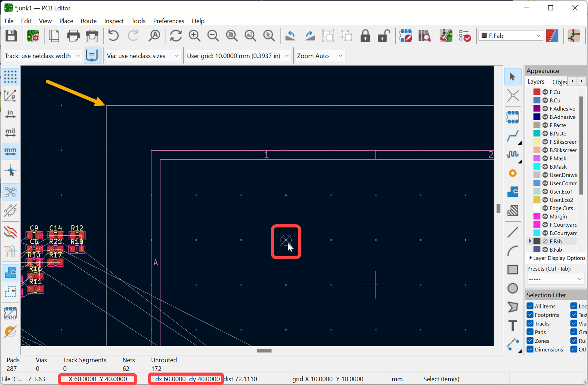Select the Route Tracks tool
Image resolution: width=588 pixels, height=385 pixels.
tap(513, 136)
